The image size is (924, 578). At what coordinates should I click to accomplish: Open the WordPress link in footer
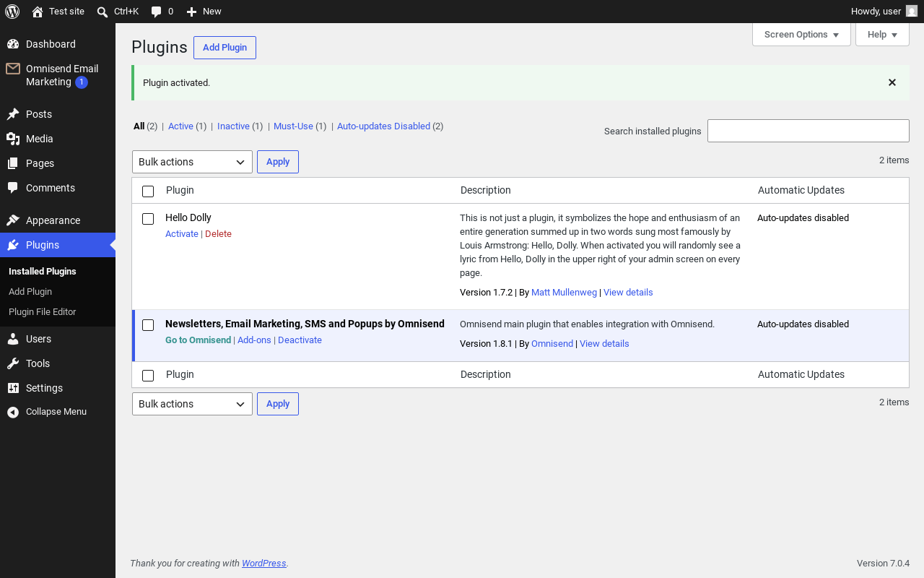[263, 564]
